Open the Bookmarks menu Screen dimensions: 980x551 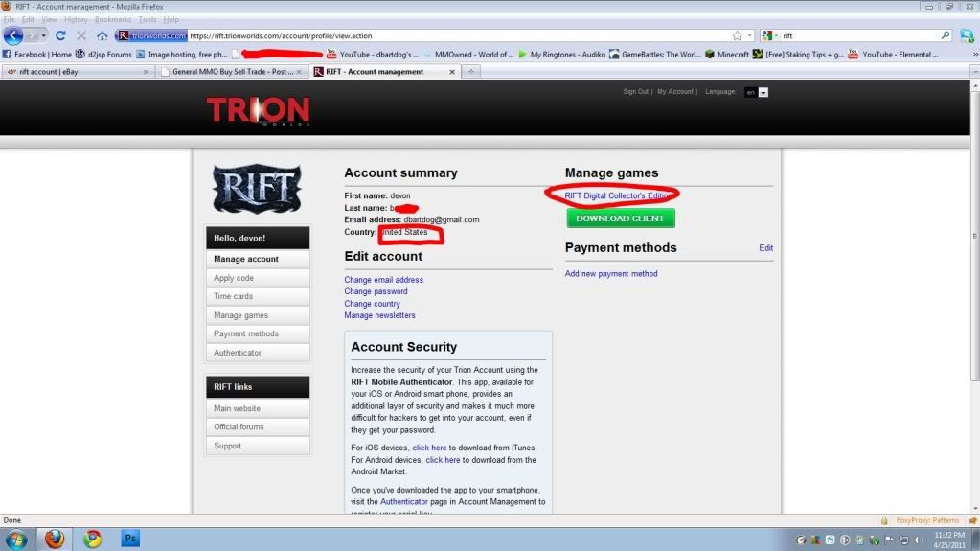(x=113, y=19)
